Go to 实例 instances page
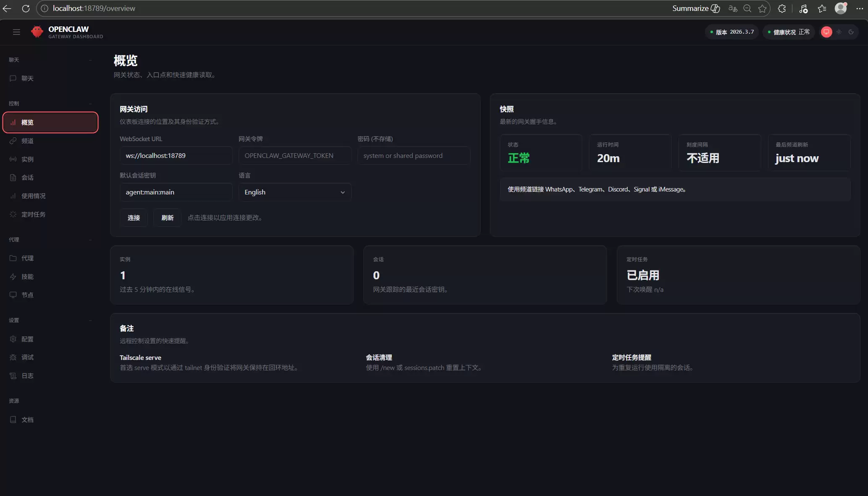 27,160
